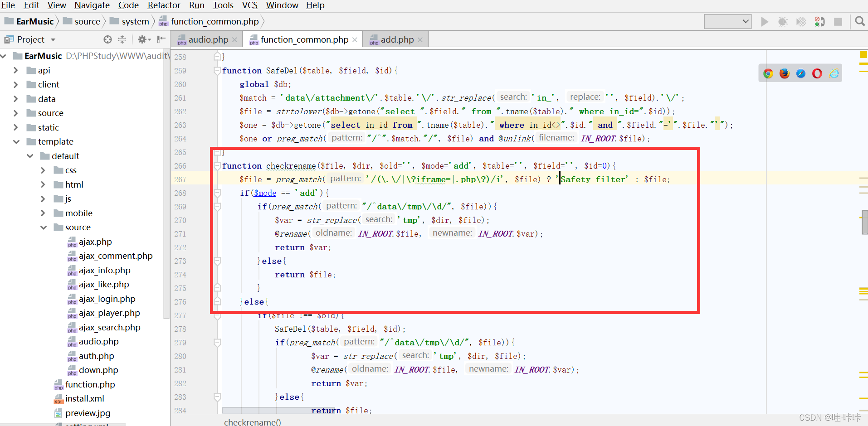Close the function_common.php tab

(355, 40)
